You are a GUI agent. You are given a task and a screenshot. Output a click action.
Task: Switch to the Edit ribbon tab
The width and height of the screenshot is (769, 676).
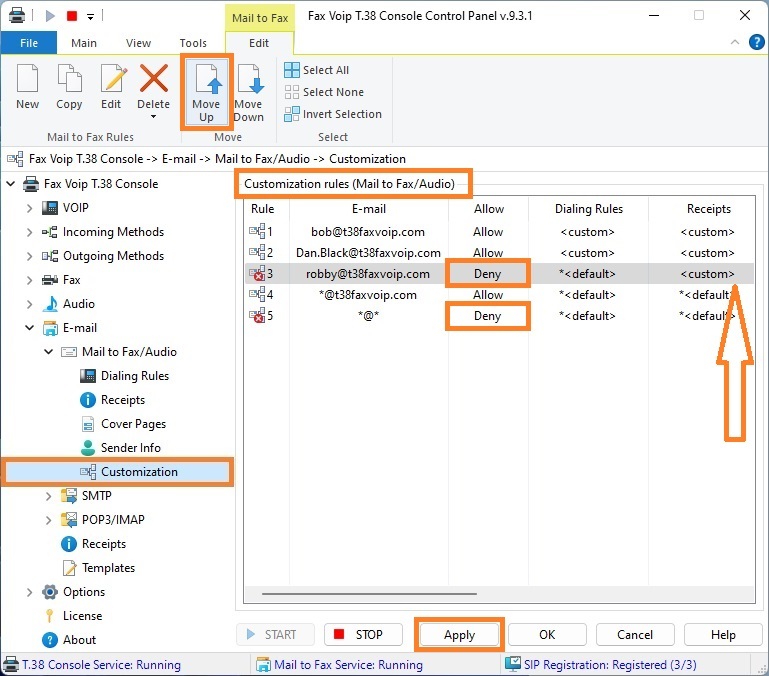point(259,43)
